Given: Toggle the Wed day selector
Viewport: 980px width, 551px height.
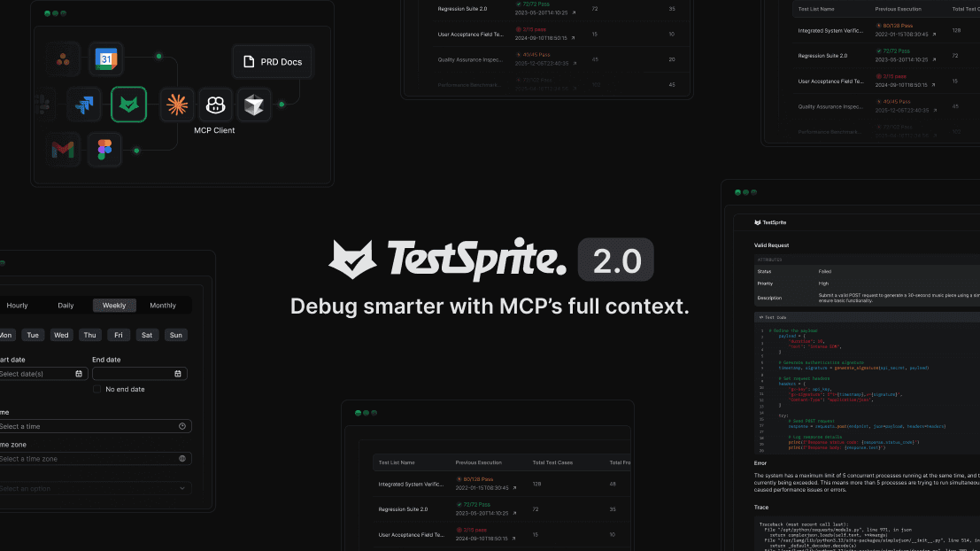Looking at the screenshot, I should tap(61, 335).
